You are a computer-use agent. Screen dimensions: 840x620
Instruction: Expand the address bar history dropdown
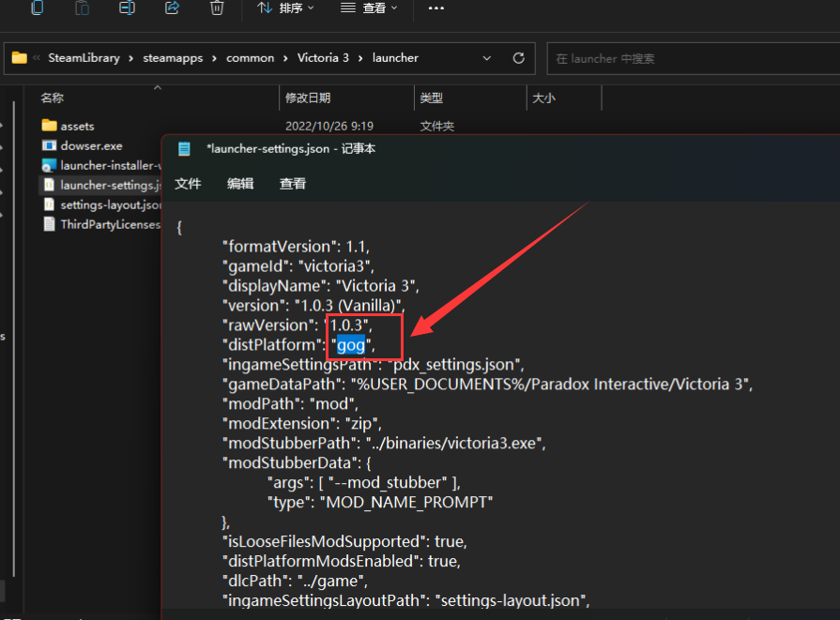click(x=486, y=58)
